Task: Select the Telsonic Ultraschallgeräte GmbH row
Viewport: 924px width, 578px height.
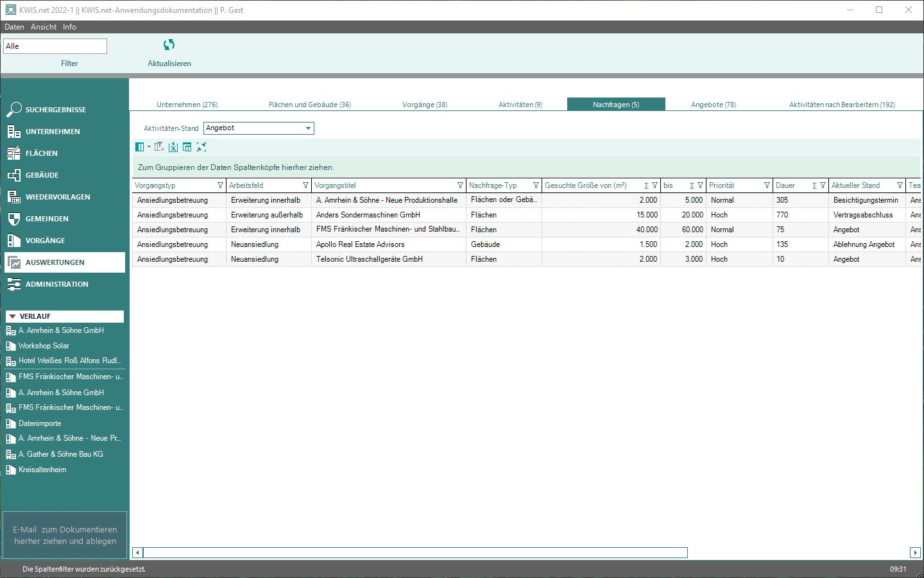Action: (526, 259)
